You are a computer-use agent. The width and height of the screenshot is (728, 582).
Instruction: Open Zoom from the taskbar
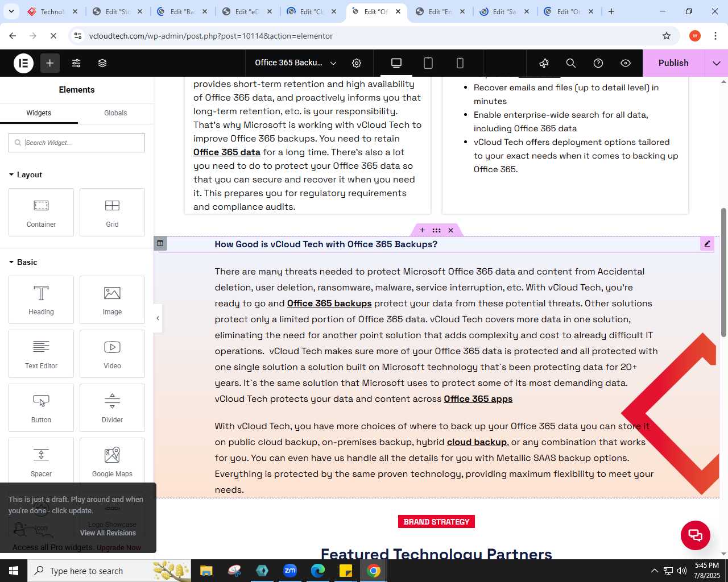(290, 571)
